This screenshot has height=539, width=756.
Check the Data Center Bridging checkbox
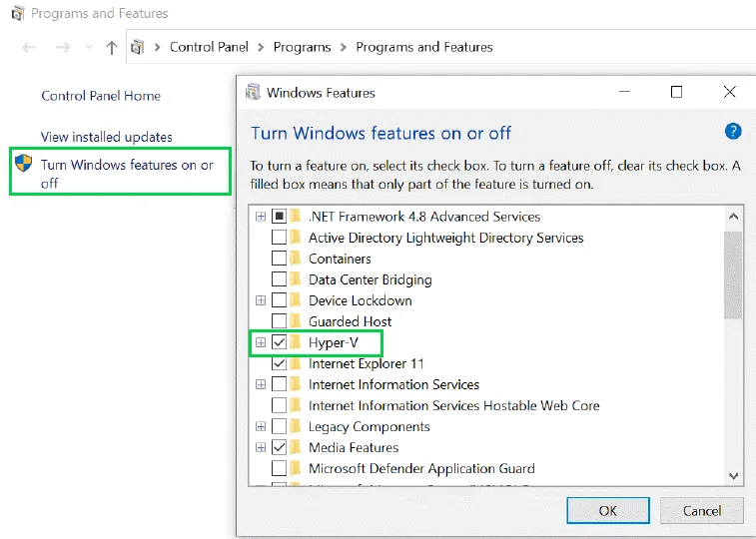click(280, 279)
